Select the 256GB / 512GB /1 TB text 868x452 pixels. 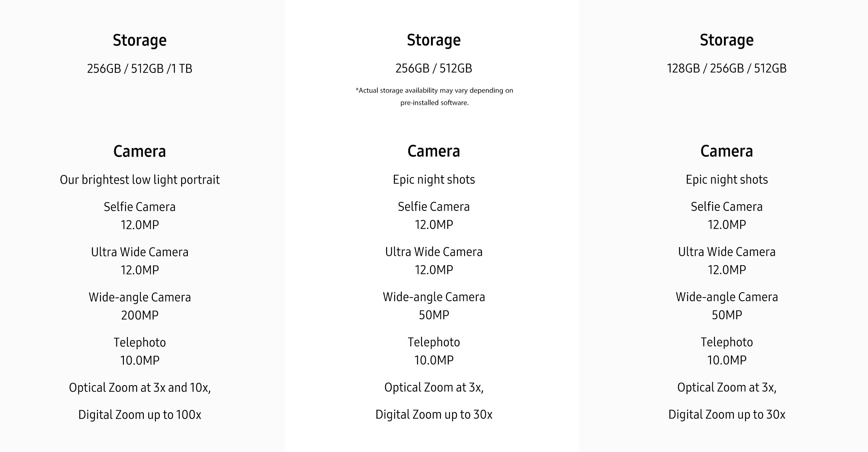(x=140, y=69)
